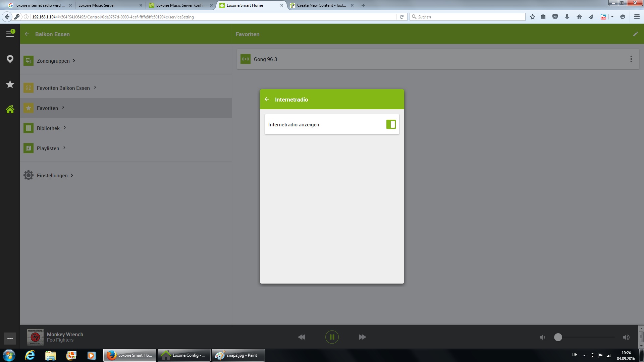
Task: Open the hamburger menu with notification badge
Action: click(10, 34)
